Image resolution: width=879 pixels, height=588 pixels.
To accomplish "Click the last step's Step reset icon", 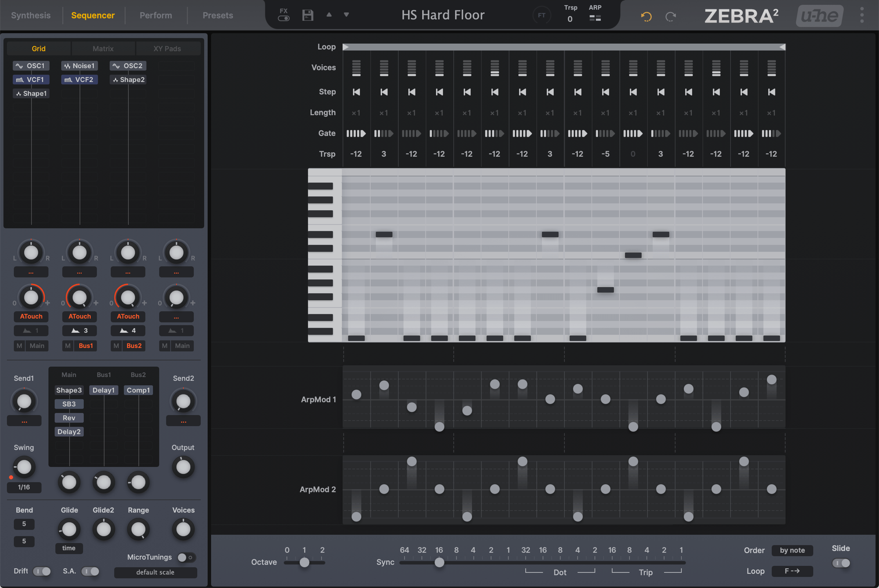I will (x=771, y=92).
